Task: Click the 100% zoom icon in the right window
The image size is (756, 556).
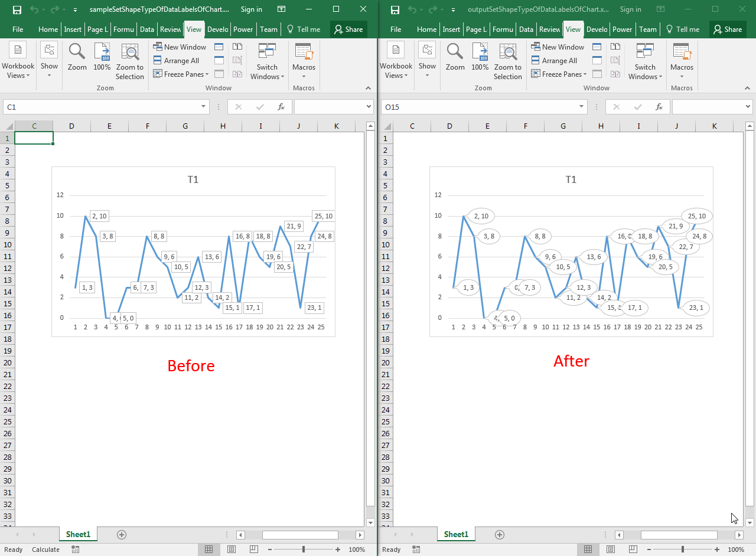Action: [480, 57]
